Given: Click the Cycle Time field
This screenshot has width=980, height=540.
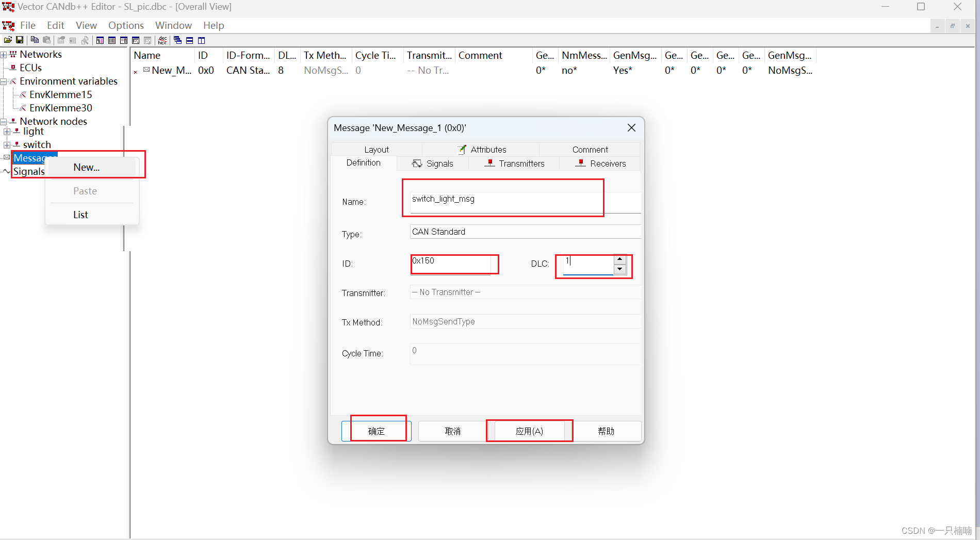Looking at the screenshot, I should pyautogui.click(x=525, y=354).
